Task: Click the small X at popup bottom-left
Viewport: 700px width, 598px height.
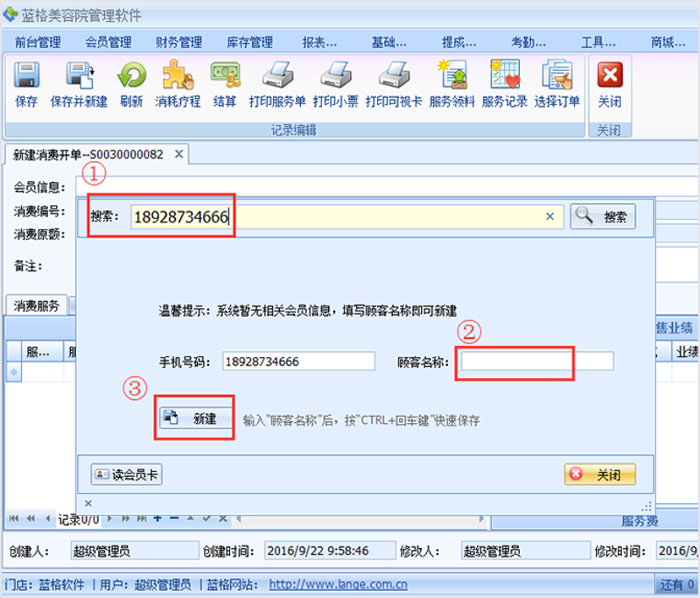Action: 88,503
